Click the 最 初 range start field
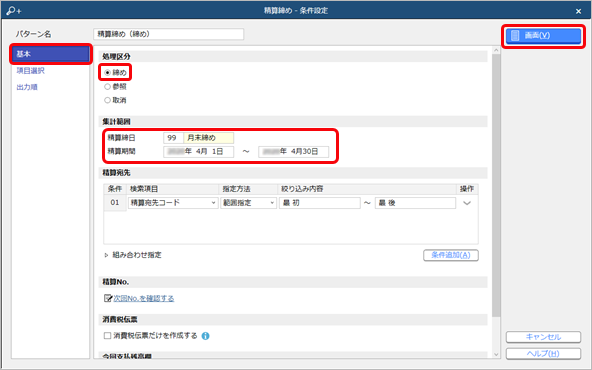The width and height of the screenshot is (592, 370). coord(320,203)
